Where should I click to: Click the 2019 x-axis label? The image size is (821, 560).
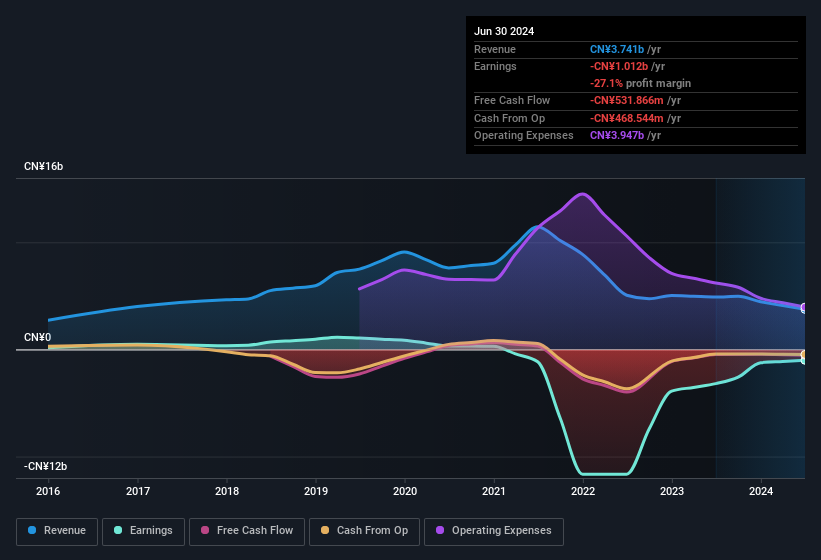point(316,491)
